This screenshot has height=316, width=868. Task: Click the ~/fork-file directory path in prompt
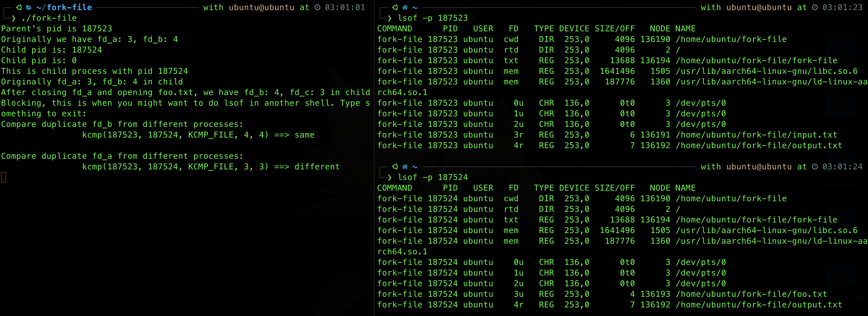click(64, 7)
